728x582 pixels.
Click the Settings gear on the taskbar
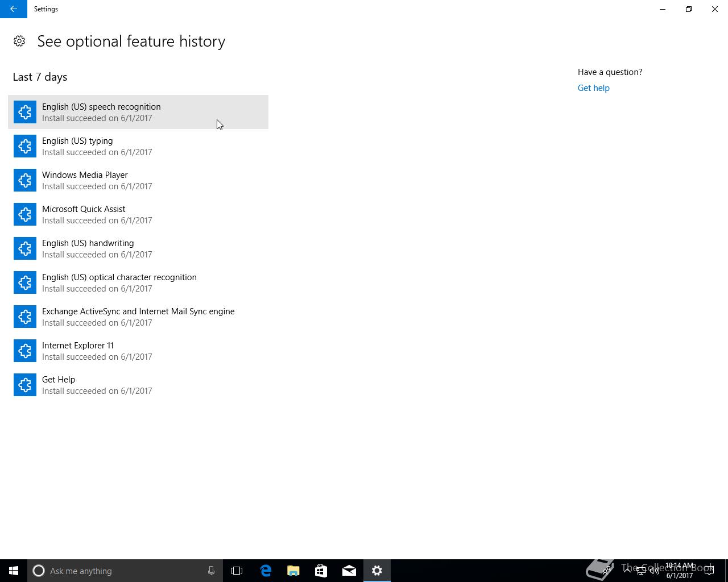[x=377, y=571]
